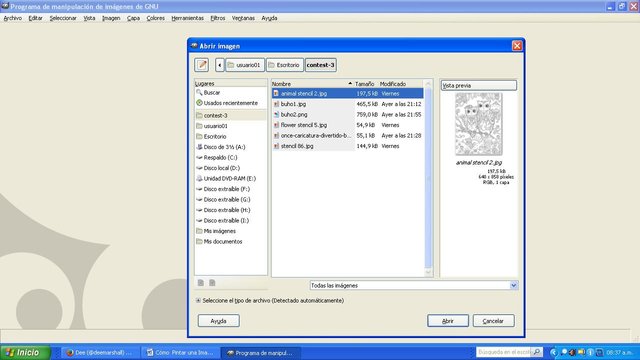This screenshot has height=360, width=640.
Task: Click the Cancelar button
Action: click(493, 321)
